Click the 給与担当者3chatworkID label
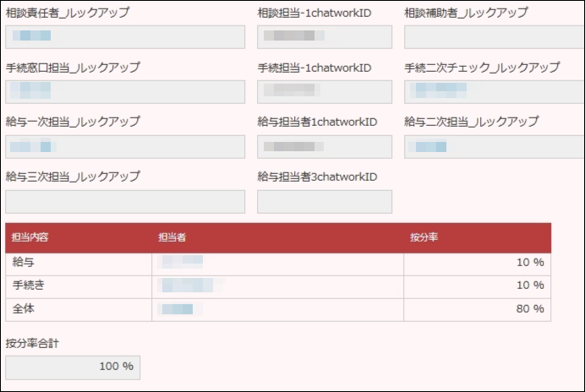 pyautogui.click(x=317, y=177)
